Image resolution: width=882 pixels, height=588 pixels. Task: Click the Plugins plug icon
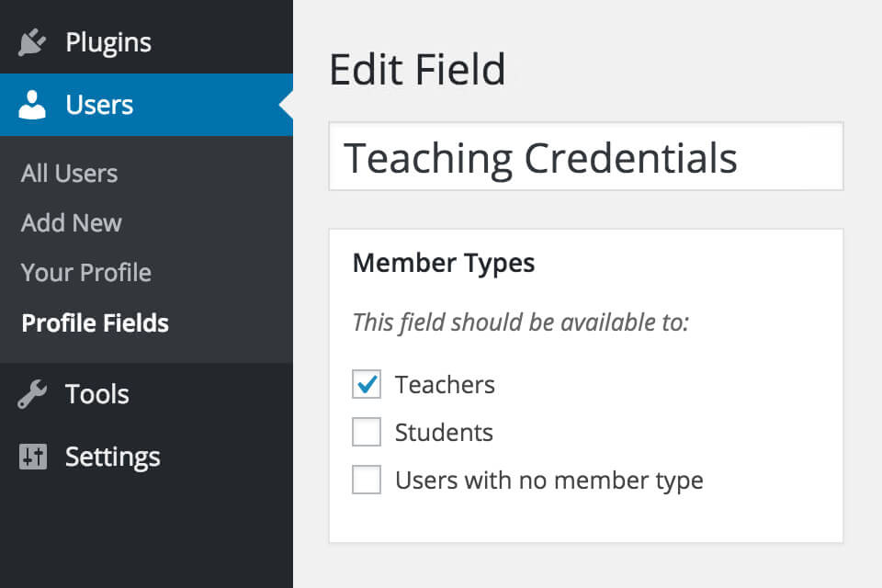click(x=31, y=42)
